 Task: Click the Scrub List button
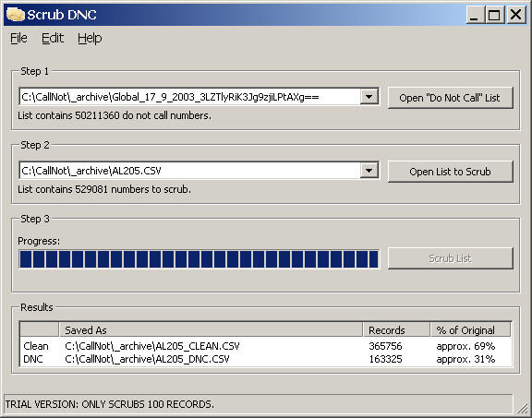[x=450, y=258]
